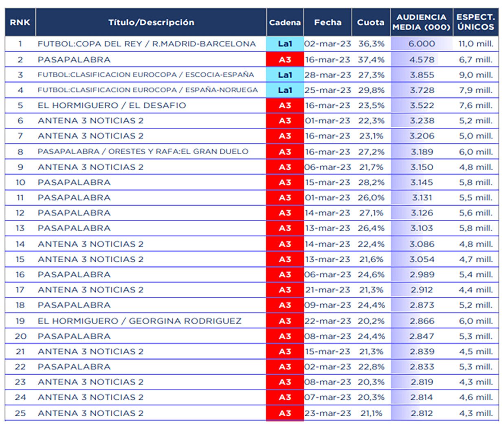The height and width of the screenshot is (448, 503).
Task: Select the Cadena column header
Action: (x=285, y=22)
